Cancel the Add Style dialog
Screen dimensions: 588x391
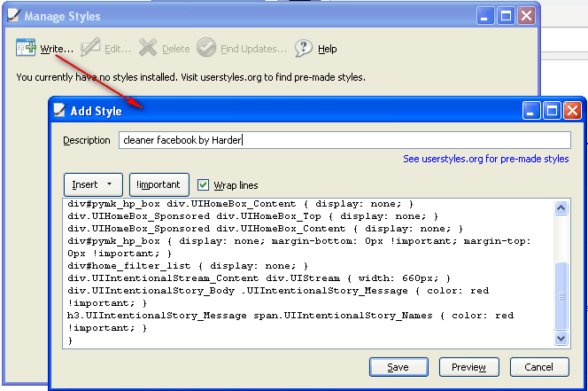pyautogui.click(x=538, y=367)
